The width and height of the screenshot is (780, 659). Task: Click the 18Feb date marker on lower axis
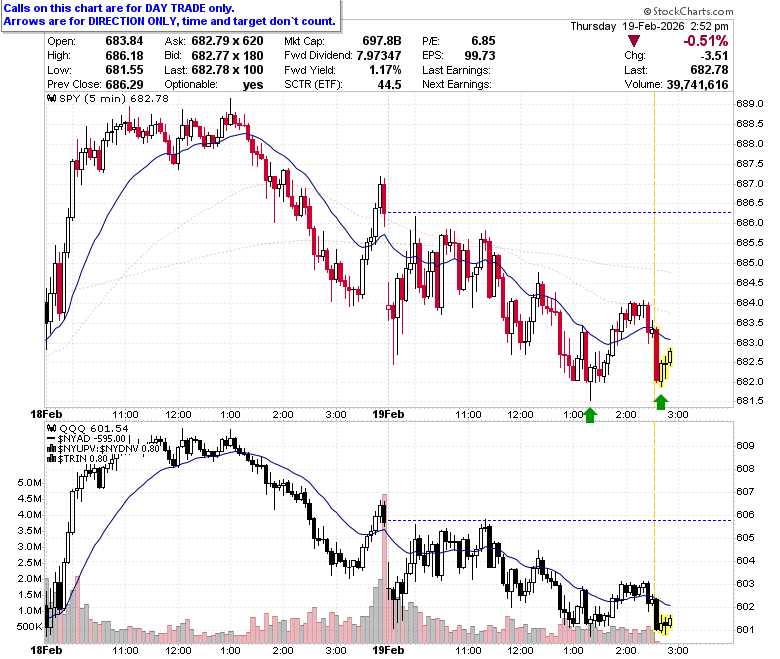click(x=46, y=650)
